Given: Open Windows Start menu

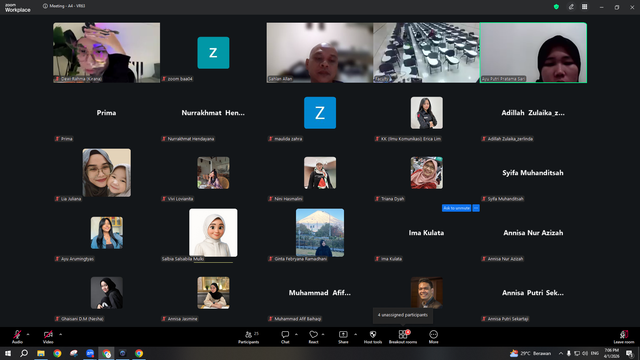Looking at the screenshot, I should click(8, 353).
